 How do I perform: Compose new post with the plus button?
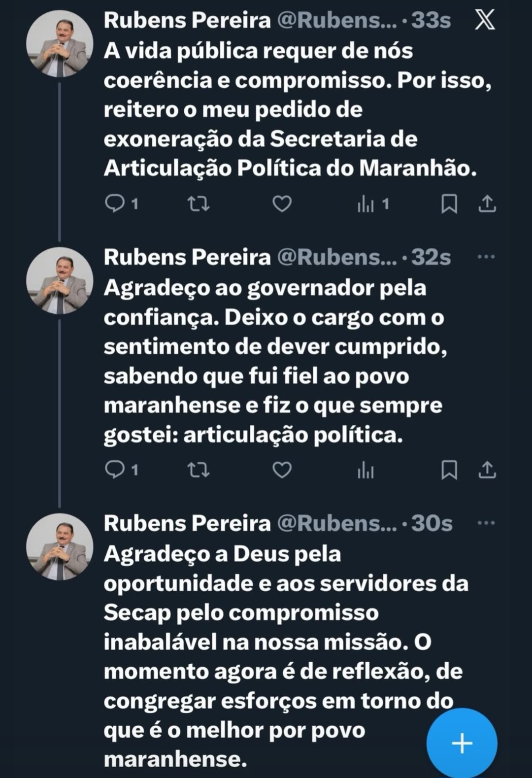tap(462, 743)
